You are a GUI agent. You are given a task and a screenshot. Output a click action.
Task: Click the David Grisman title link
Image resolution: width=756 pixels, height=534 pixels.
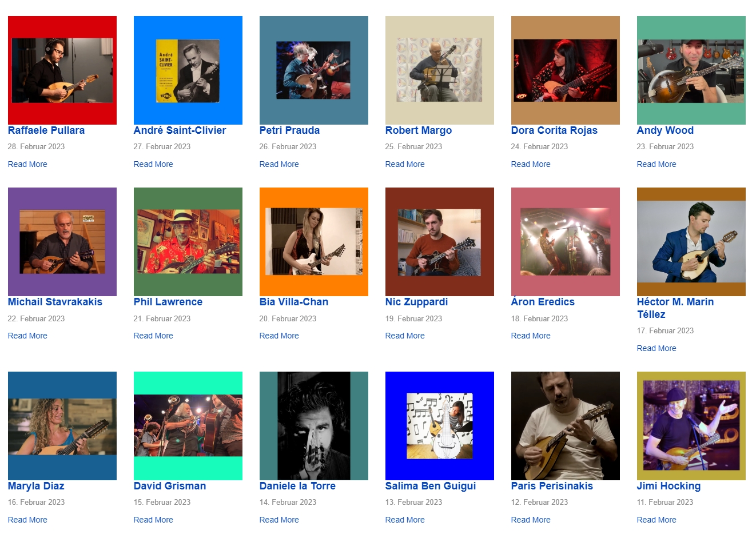pyautogui.click(x=170, y=486)
